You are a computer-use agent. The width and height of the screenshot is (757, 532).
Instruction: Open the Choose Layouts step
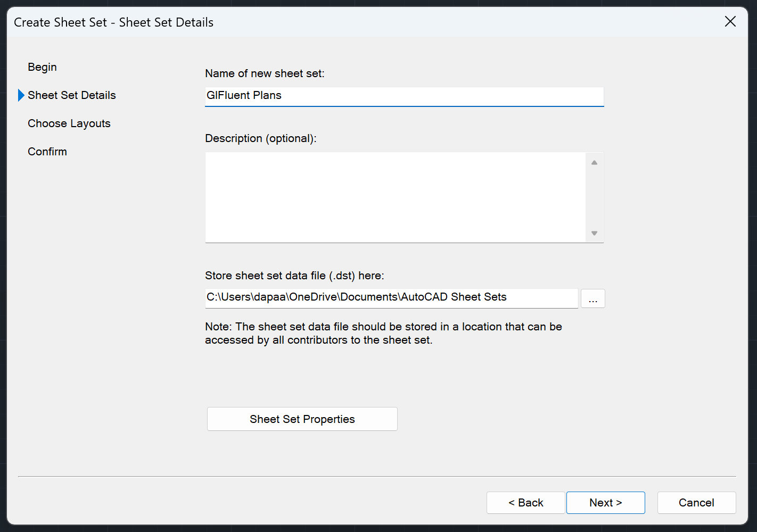(x=69, y=123)
